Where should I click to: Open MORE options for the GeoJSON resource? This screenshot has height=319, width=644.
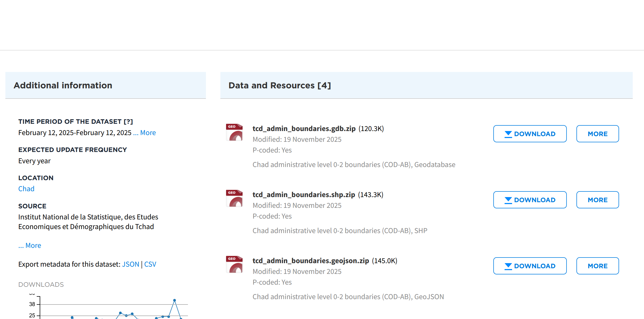(x=597, y=266)
